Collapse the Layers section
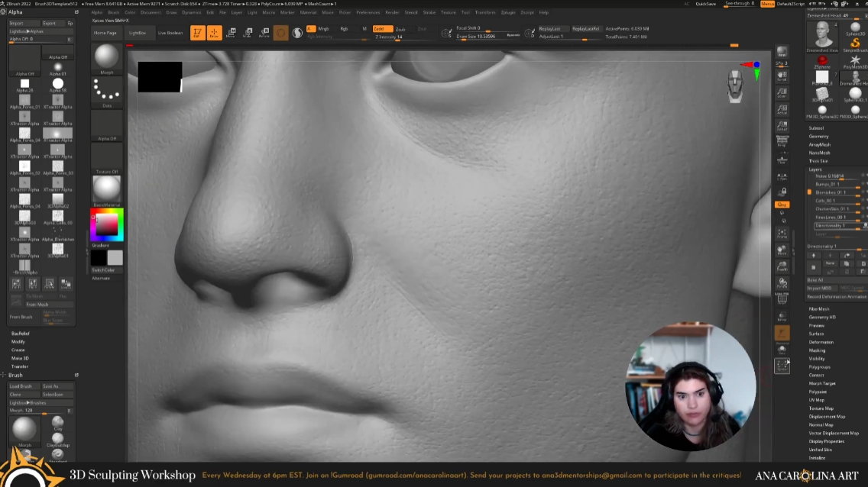The width and height of the screenshot is (868, 487). pos(815,169)
